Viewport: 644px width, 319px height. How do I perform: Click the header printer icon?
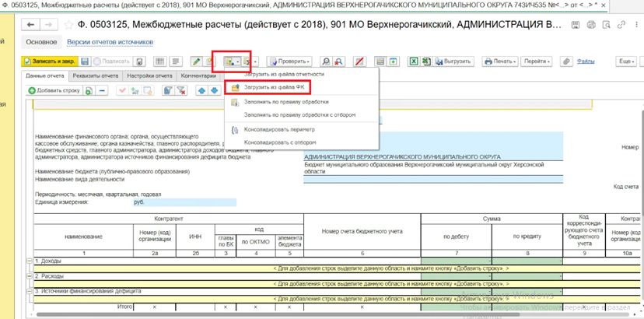(591, 25)
